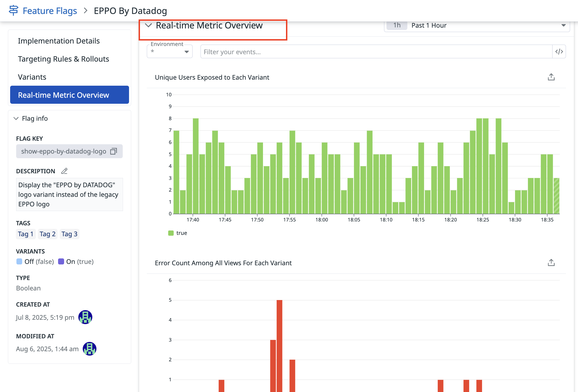Open Implementation Details section
Viewport: 578px width, 392px height.
pos(70,41)
